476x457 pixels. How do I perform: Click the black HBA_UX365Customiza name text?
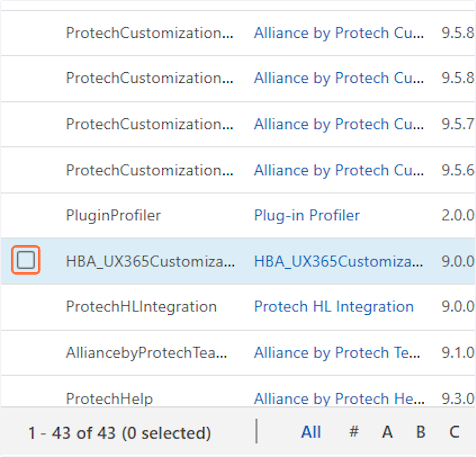pos(150,261)
